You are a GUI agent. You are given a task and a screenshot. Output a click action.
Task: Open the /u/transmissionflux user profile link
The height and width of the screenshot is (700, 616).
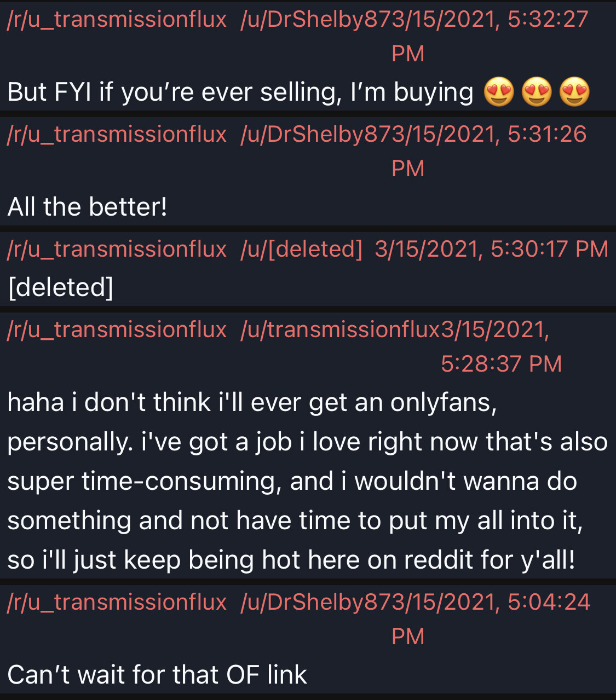click(340, 330)
